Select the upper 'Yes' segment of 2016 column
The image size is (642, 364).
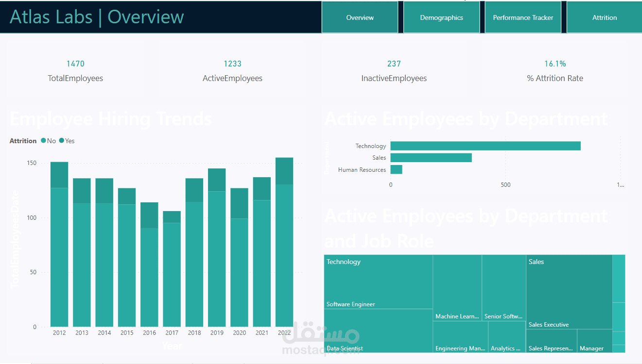(149, 215)
